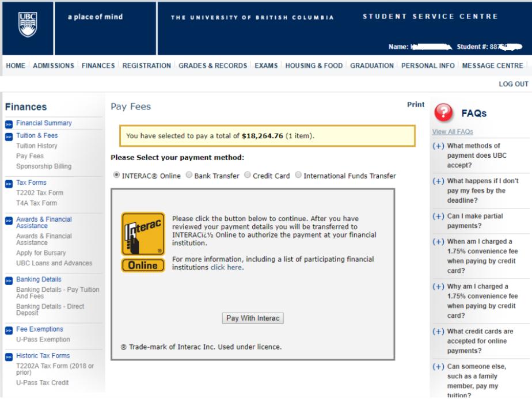
Task: Open blue Awards & Financial Assistance heading link
Action: (44, 223)
